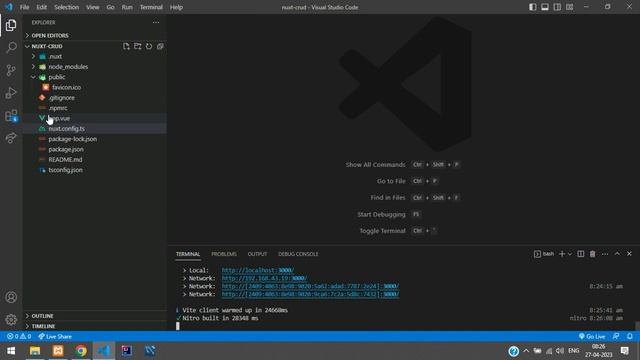640x360 pixels.
Task: Open terminal launch profile dropdown arrow
Action: click(570, 254)
